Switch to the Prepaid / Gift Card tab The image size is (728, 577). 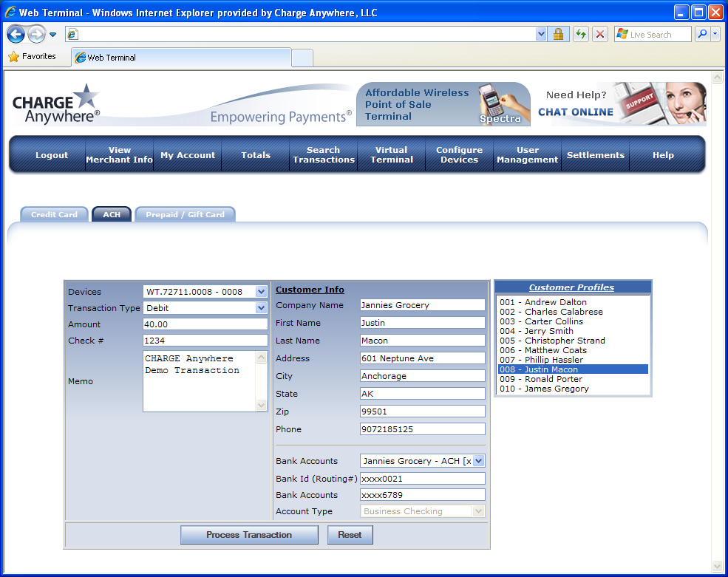point(185,214)
